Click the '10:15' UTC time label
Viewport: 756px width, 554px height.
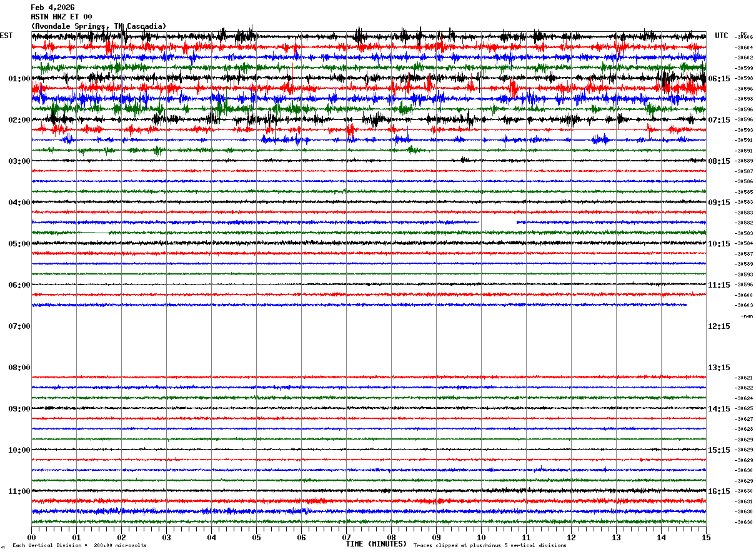coord(720,244)
